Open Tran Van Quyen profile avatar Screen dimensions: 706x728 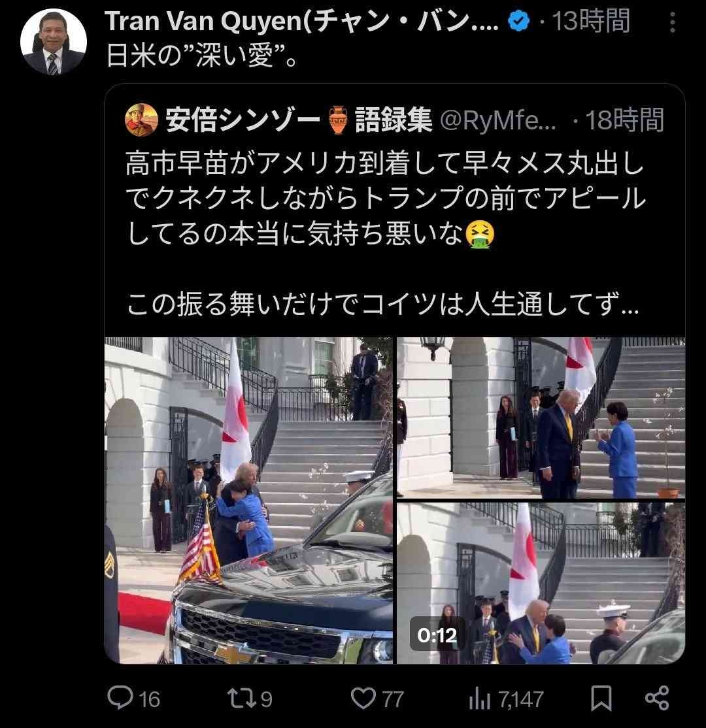pyautogui.click(x=54, y=42)
